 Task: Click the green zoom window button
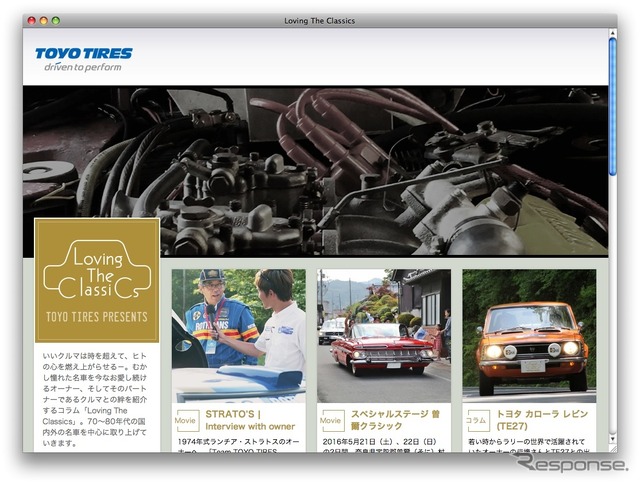tap(56, 20)
